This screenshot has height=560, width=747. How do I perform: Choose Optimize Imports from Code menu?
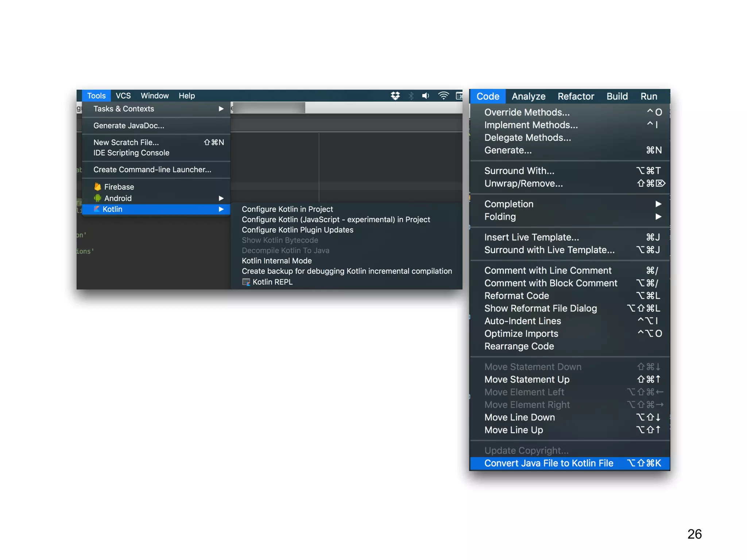point(521,333)
